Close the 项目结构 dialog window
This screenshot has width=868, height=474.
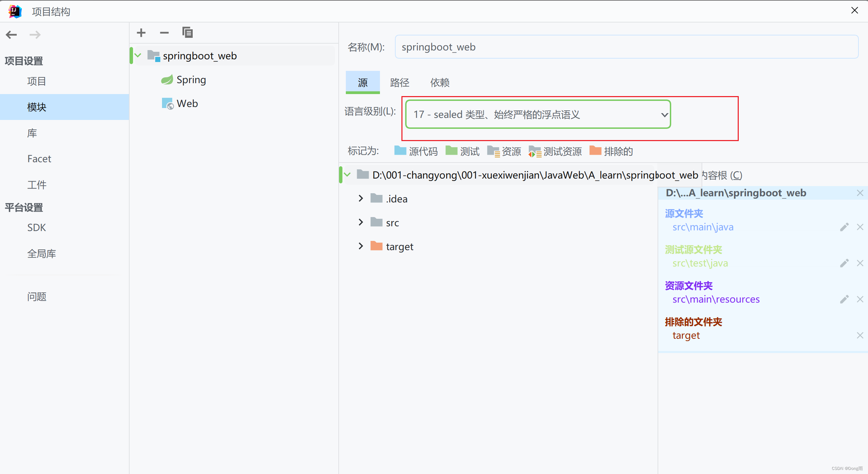coord(854,11)
